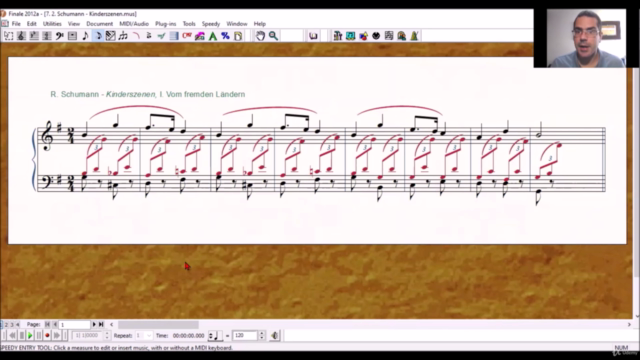640x360 pixels.
Task: Jump to the last page
Action: (x=101, y=324)
